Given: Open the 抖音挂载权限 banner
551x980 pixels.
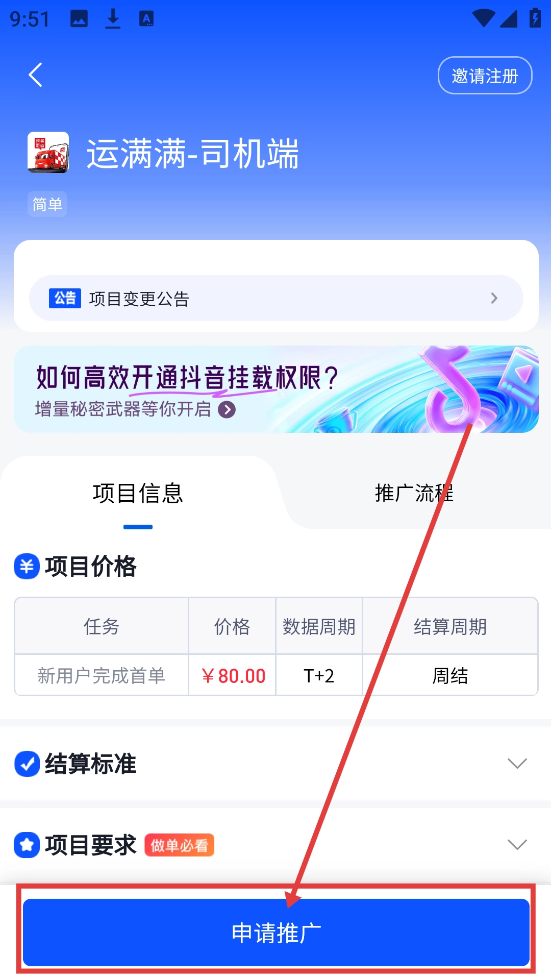Looking at the screenshot, I should (x=276, y=389).
